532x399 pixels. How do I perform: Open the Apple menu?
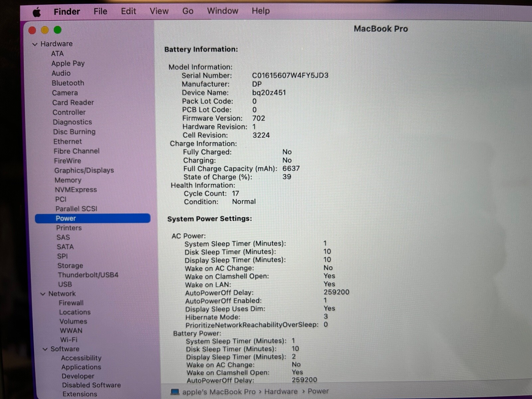coord(37,12)
